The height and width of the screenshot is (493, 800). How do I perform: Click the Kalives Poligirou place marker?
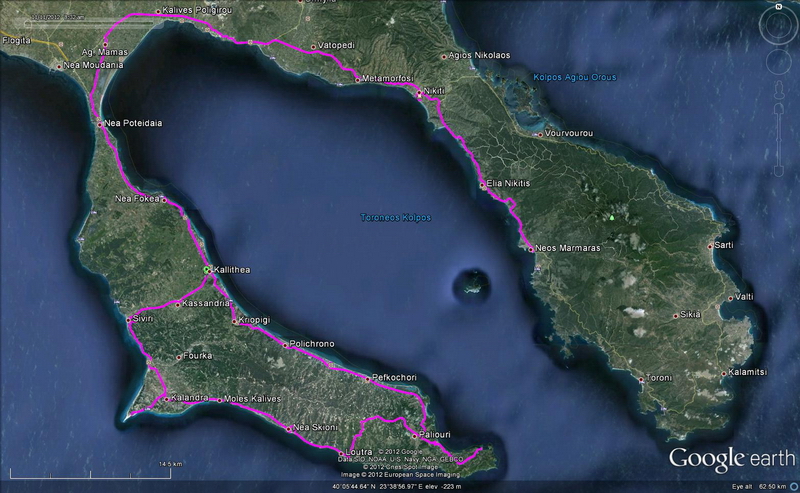coord(158,11)
